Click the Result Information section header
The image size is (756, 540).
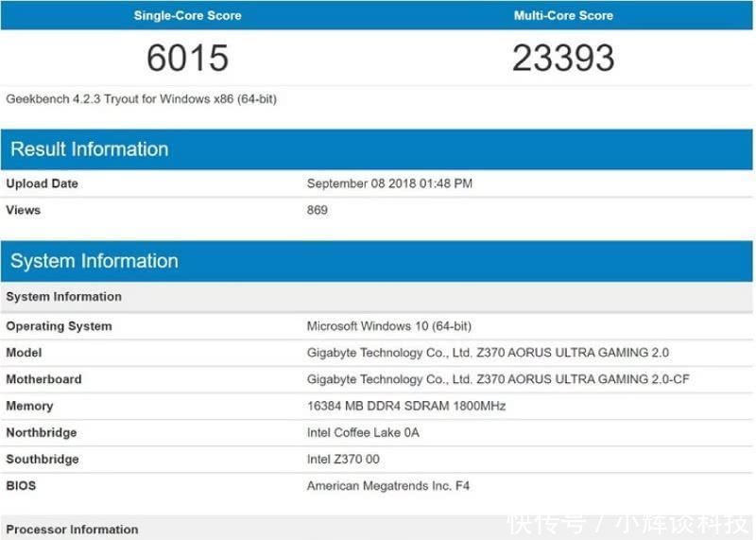point(90,149)
